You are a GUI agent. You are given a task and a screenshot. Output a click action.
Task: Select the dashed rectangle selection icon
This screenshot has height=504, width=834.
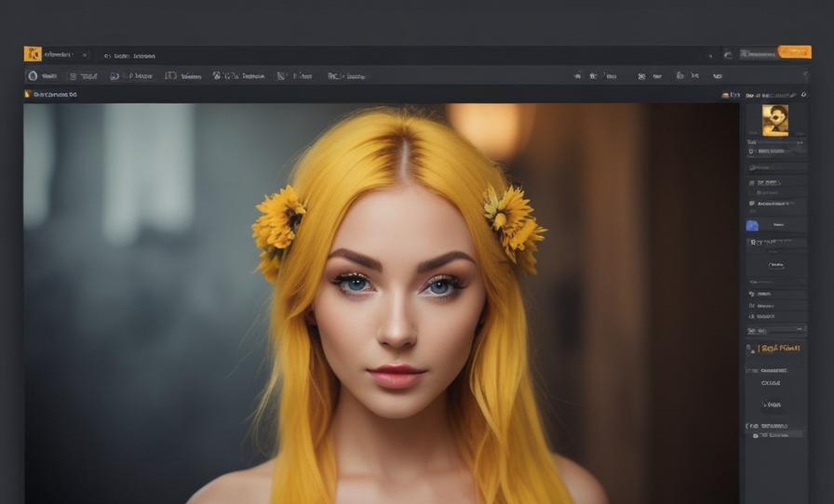click(x=170, y=76)
